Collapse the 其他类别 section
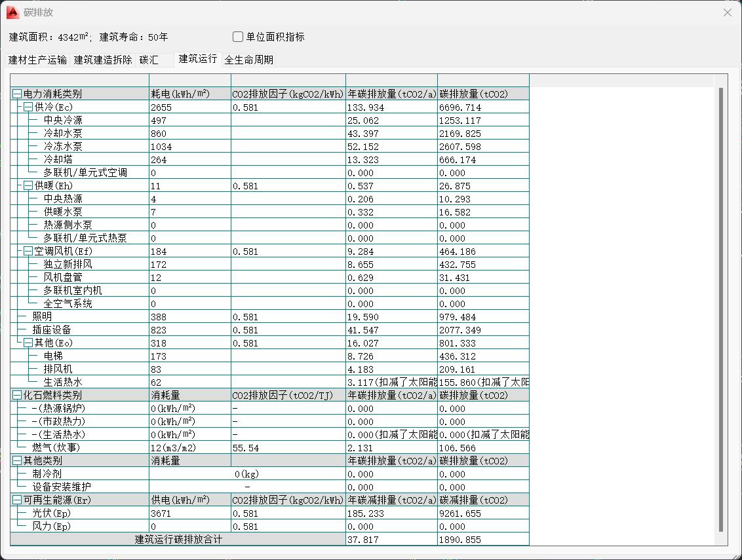742x560 pixels. 17,461
